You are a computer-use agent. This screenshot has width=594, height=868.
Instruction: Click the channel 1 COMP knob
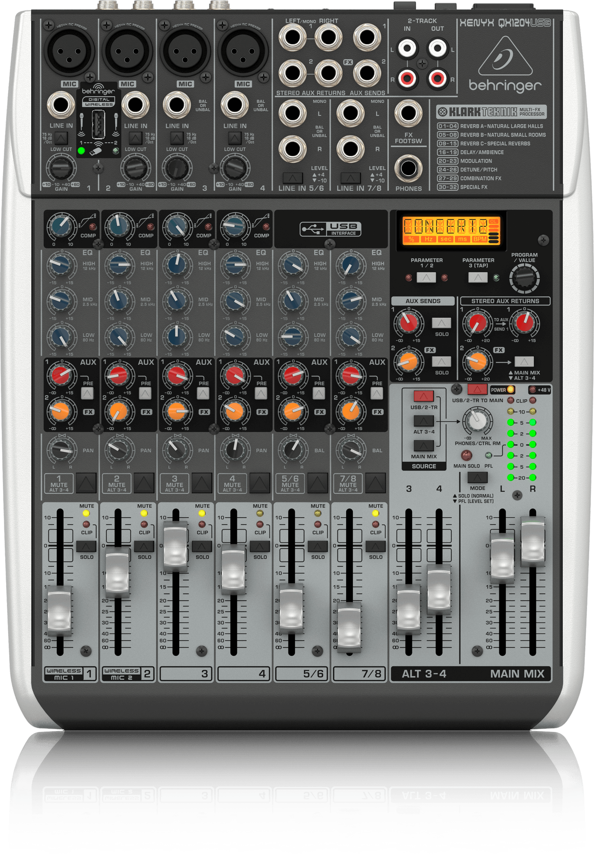pos(61,226)
